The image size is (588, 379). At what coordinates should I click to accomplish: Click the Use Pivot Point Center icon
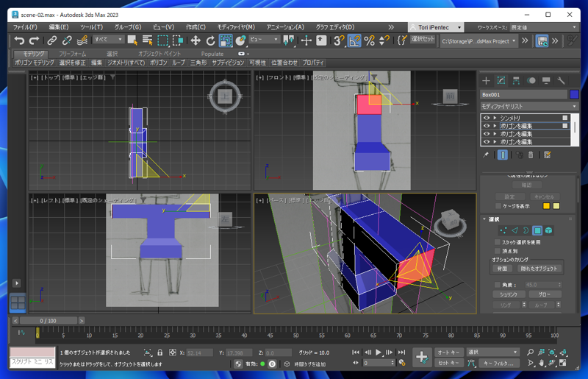pos(289,40)
